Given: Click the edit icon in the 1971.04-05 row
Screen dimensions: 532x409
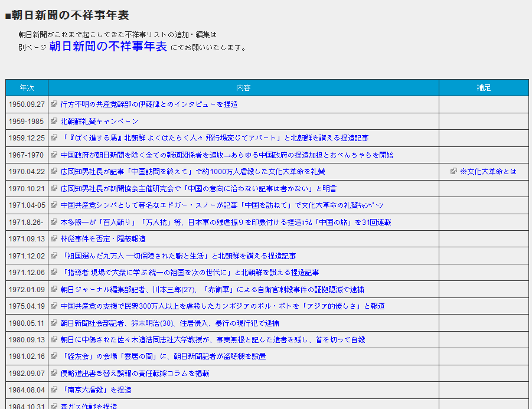Looking at the screenshot, I should pyautogui.click(x=54, y=204).
